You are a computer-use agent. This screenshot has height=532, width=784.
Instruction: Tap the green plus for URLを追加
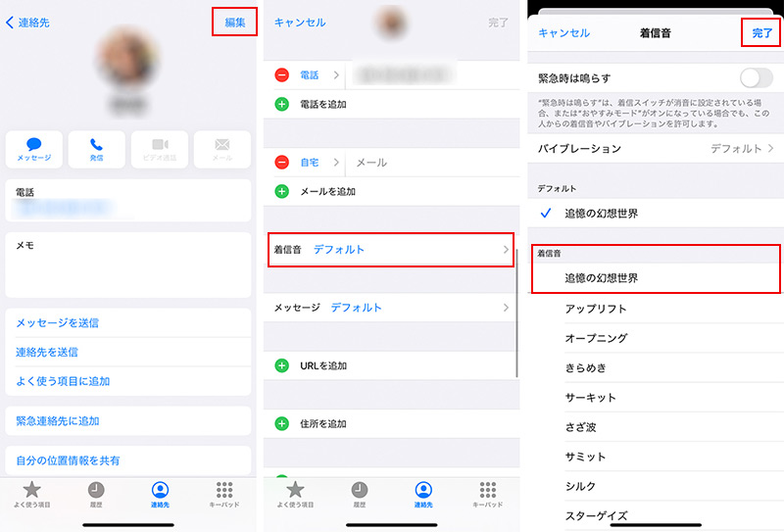tap(282, 365)
